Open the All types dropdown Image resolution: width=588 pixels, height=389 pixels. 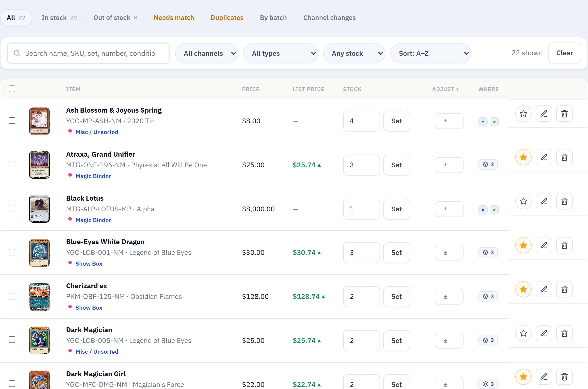(x=281, y=53)
